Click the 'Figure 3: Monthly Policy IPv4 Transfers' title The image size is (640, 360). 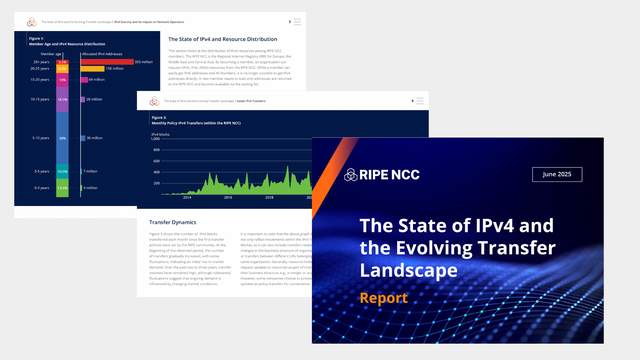coord(196,120)
